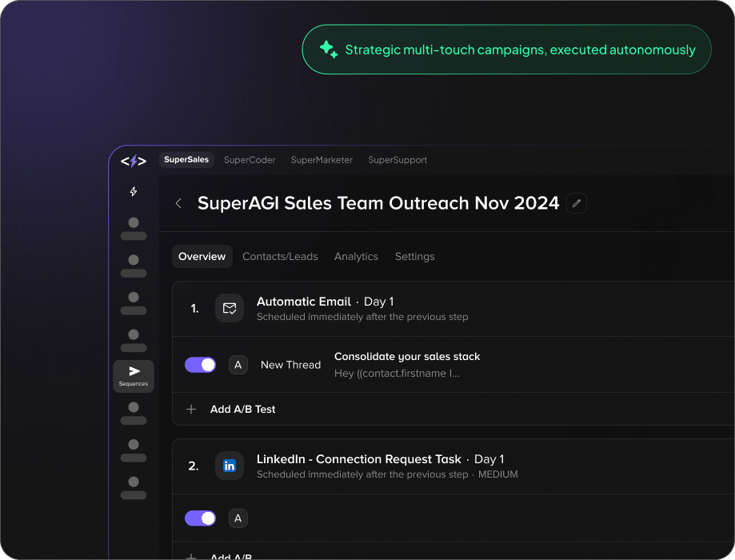Click the SuperAGI logo icon

[x=134, y=161]
